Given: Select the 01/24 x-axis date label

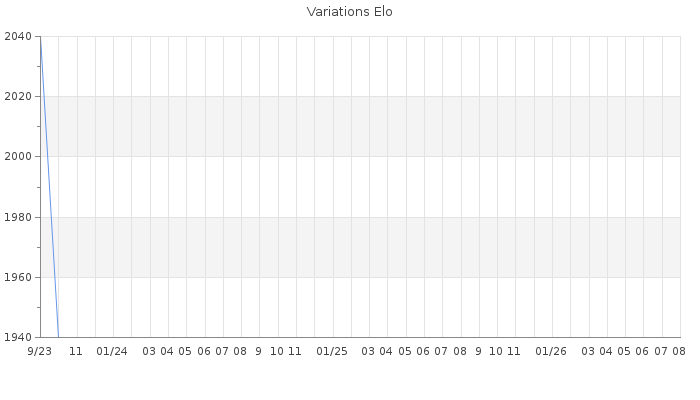Looking at the screenshot, I should click(112, 351).
